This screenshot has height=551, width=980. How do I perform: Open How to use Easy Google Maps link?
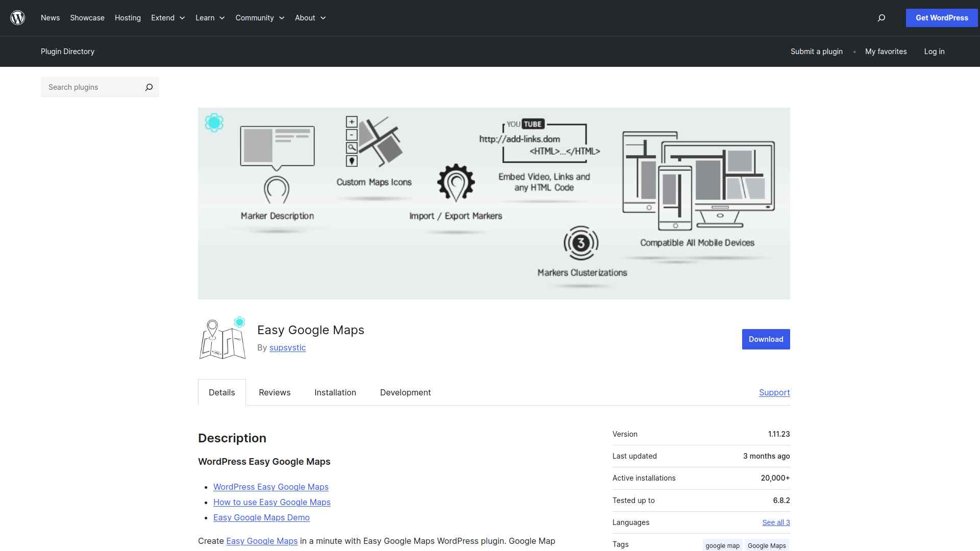(272, 502)
